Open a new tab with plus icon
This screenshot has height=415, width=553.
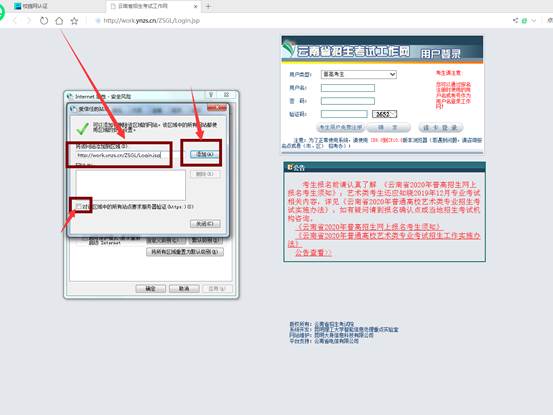208,6
